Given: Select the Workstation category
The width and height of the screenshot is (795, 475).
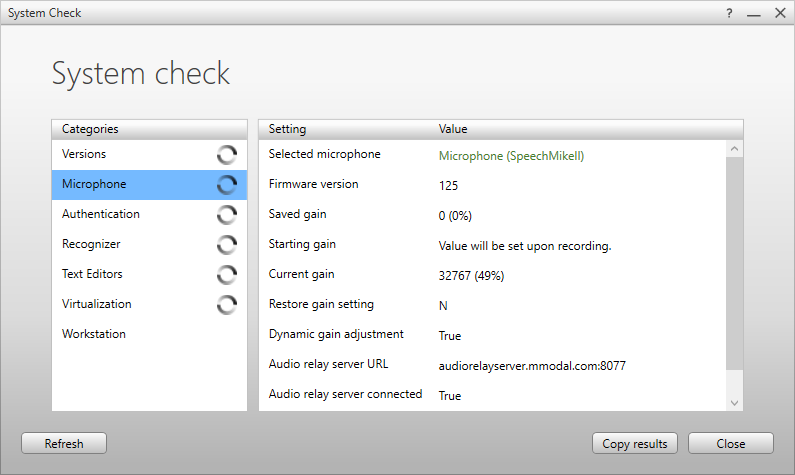Looking at the screenshot, I should pyautogui.click(x=94, y=334).
